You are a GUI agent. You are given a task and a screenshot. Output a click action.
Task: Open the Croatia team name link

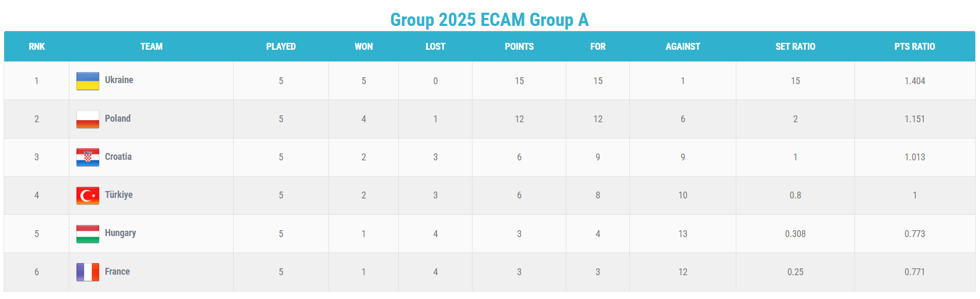pos(118,157)
